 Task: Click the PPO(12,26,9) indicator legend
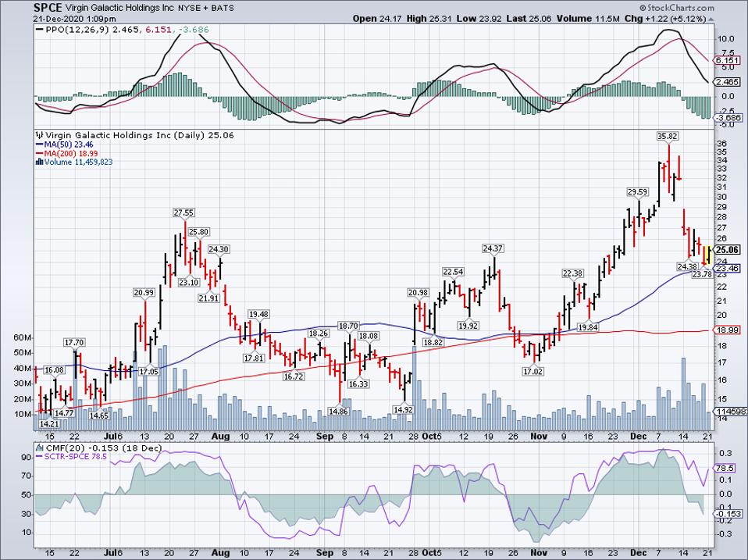[x=123, y=30]
